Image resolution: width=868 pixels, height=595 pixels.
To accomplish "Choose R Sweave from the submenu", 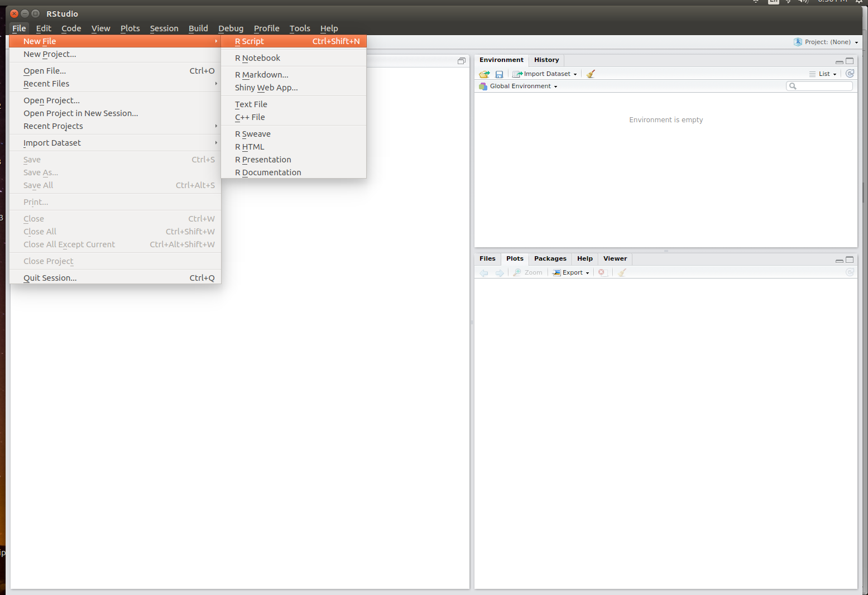I will pyautogui.click(x=294, y=134).
